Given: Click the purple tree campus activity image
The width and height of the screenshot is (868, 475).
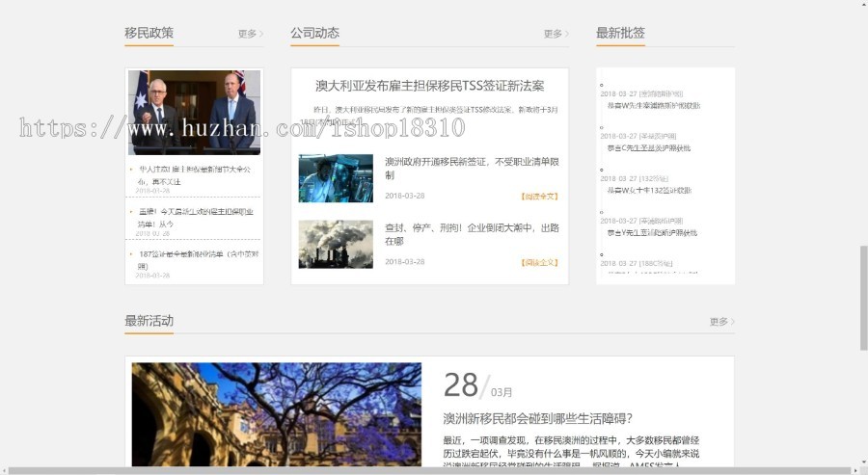Looking at the screenshot, I should pyautogui.click(x=276, y=414).
